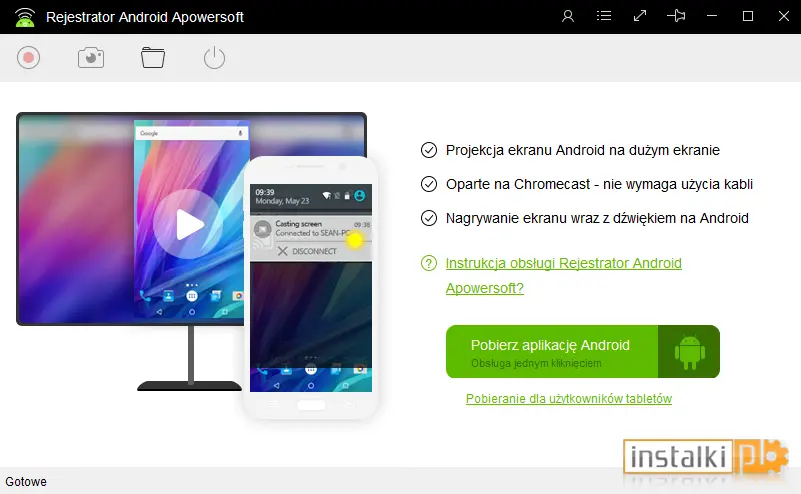Image resolution: width=801 pixels, height=494 pixels.
Task: Click the text Projekcja ekranu Android na dużym ekranie
Action: [582, 150]
